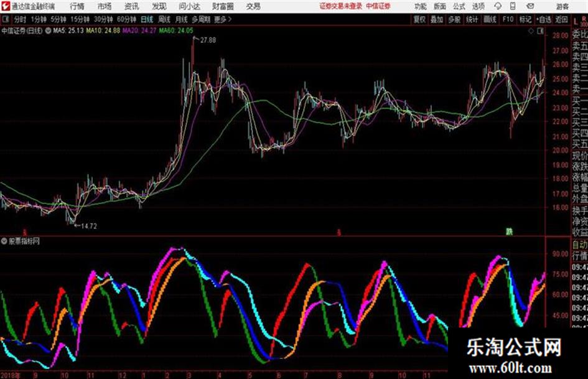588x379 pixels.
Task: Switch to 5分钟 chart period
Action: point(58,19)
